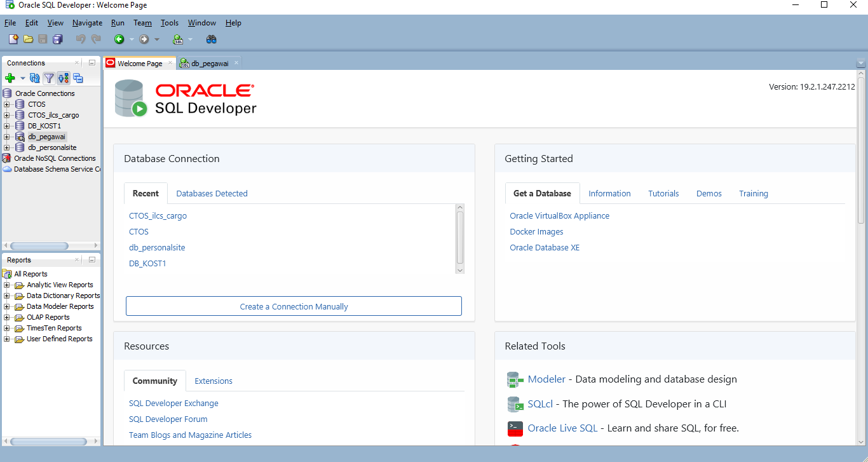Expand the CTOS connection node

tap(7, 104)
